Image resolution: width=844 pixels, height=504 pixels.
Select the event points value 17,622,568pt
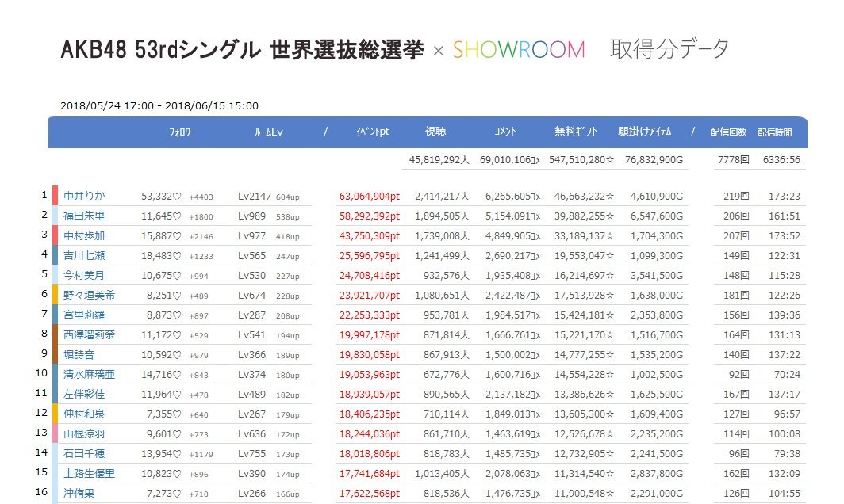370,493
